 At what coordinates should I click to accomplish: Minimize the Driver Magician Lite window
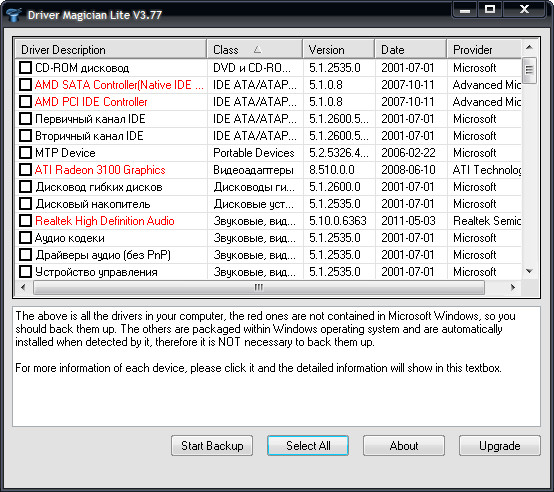[x=465, y=9]
